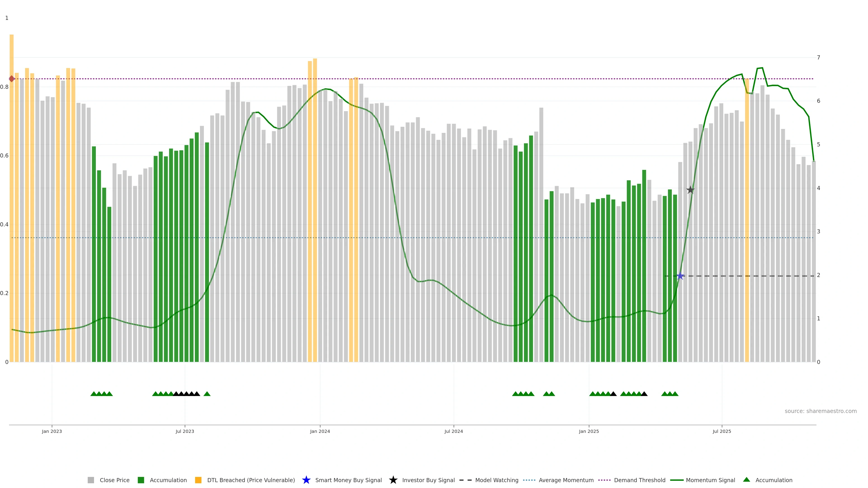Click the Jan 2023 axis label
The height and width of the screenshot is (488, 868).
click(x=52, y=431)
